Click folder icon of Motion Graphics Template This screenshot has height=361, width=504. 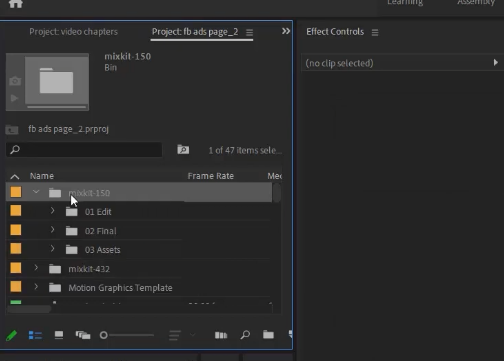(55, 287)
